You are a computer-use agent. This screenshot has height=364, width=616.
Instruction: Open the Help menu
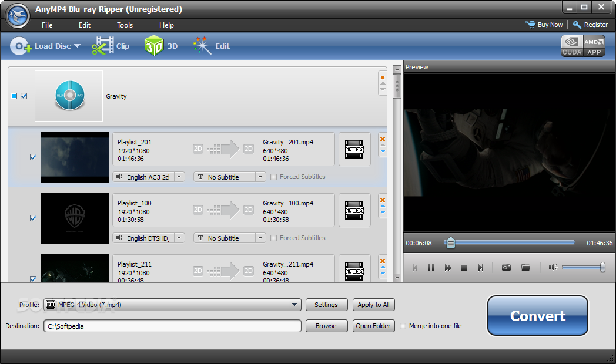coord(166,25)
